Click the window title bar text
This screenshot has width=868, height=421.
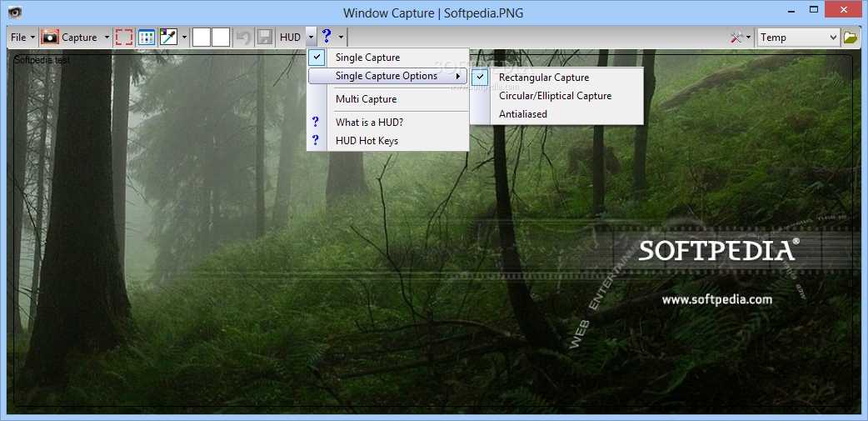[x=433, y=13]
